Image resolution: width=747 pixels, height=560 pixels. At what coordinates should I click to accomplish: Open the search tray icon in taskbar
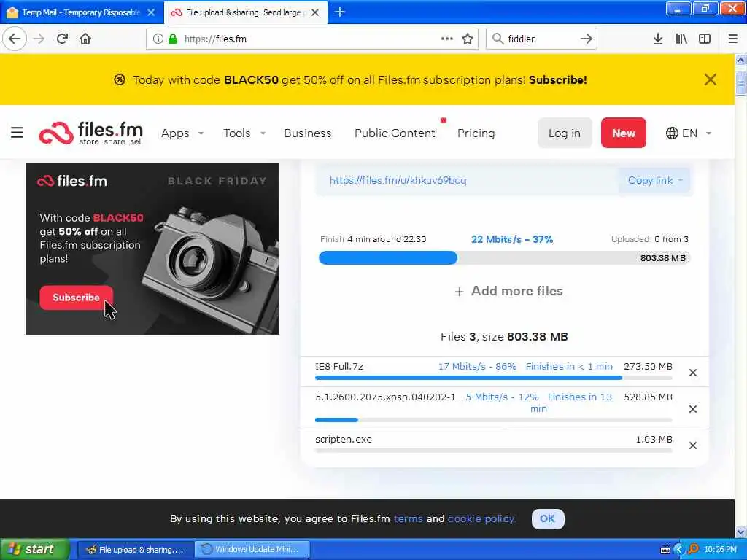point(694,550)
